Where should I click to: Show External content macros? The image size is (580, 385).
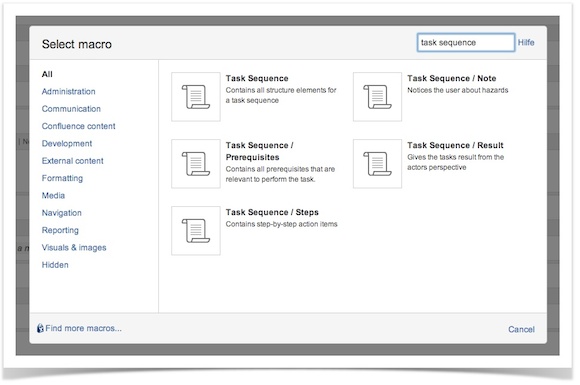pyautogui.click(x=72, y=161)
